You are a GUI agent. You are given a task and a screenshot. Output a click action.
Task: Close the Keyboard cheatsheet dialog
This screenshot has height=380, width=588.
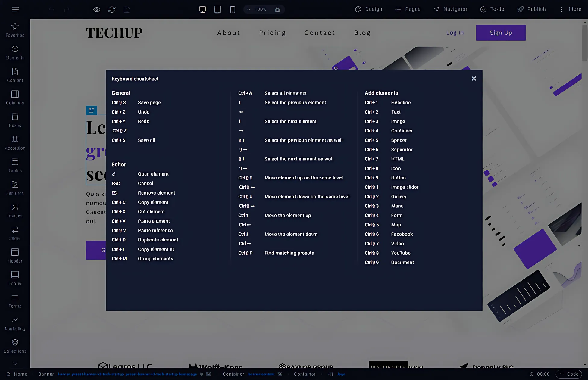coord(474,79)
